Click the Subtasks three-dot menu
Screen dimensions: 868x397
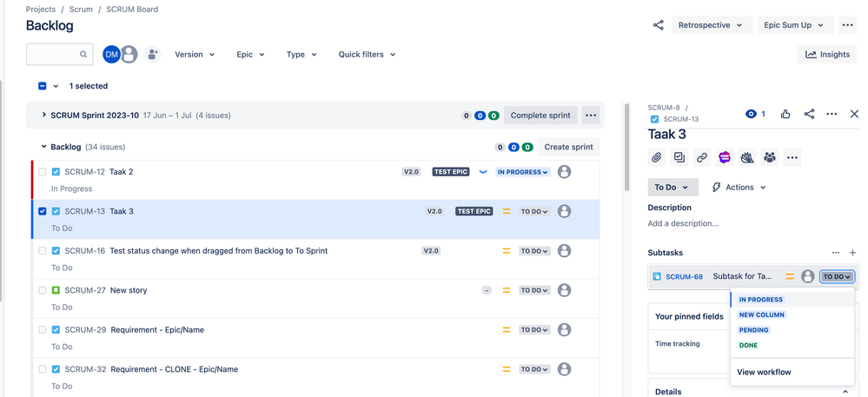click(836, 253)
